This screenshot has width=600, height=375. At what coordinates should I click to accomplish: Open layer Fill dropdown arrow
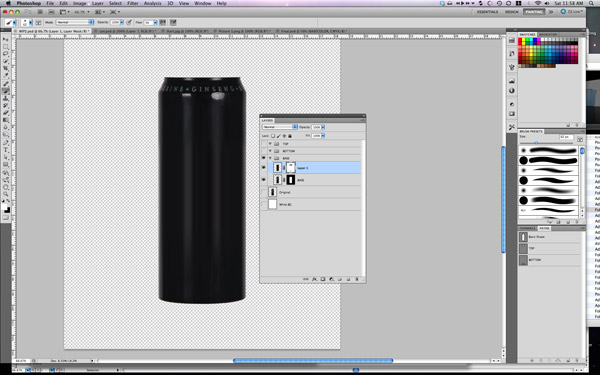pos(323,136)
